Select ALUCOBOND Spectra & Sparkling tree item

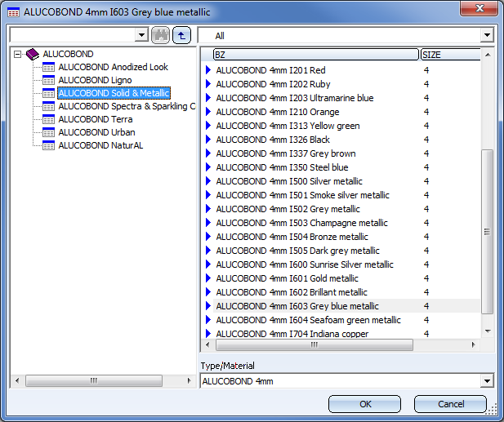click(127, 106)
